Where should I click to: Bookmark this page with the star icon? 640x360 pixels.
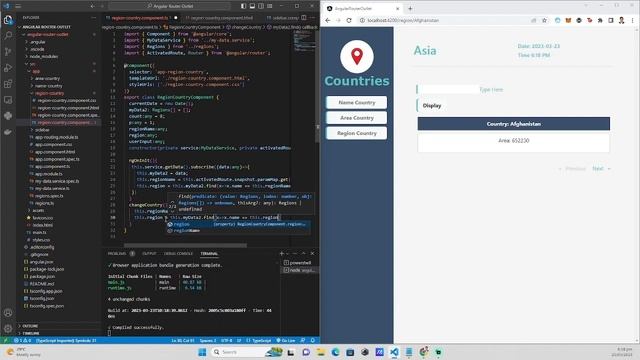point(544,20)
